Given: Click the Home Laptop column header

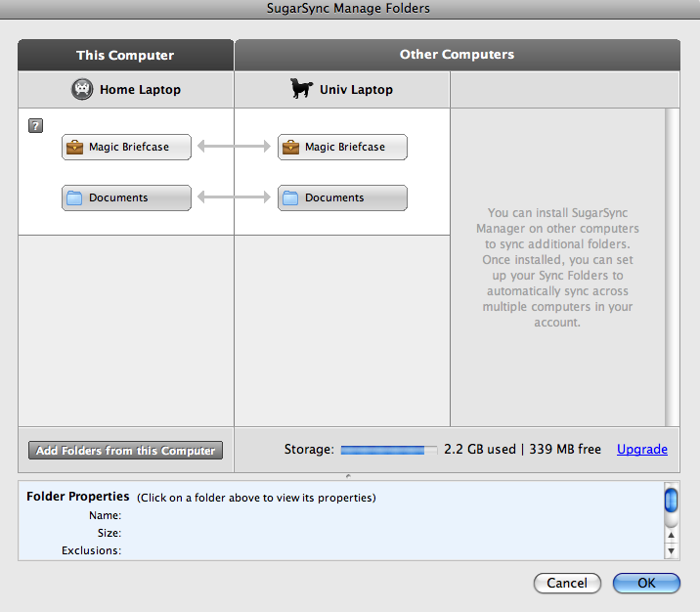Looking at the screenshot, I should point(126,89).
